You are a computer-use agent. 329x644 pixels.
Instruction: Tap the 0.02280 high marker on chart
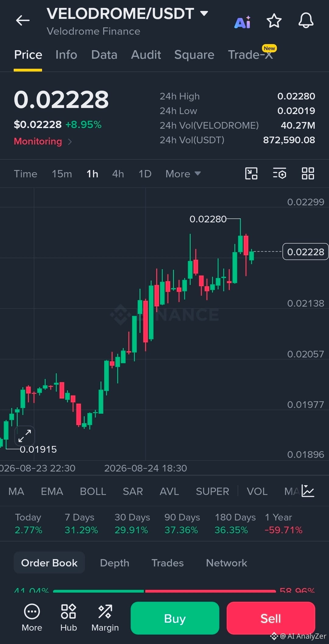208,219
